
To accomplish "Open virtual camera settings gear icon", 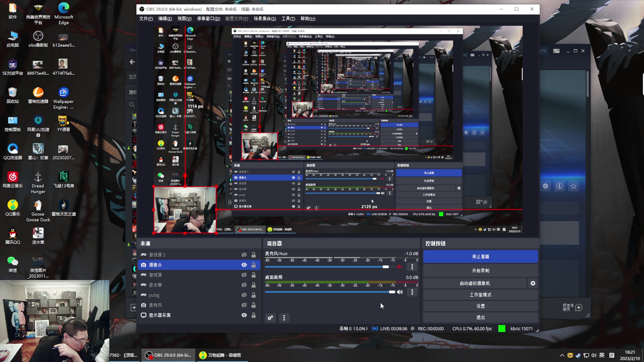I will pos(533,283).
